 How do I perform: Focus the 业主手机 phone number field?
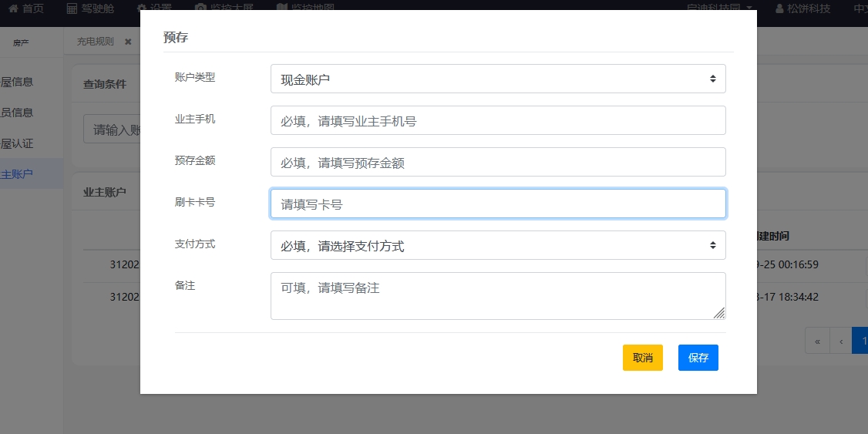coord(497,120)
